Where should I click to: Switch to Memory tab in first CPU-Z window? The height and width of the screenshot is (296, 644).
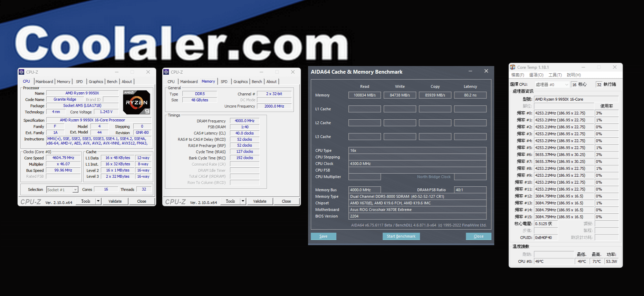pos(64,82)
